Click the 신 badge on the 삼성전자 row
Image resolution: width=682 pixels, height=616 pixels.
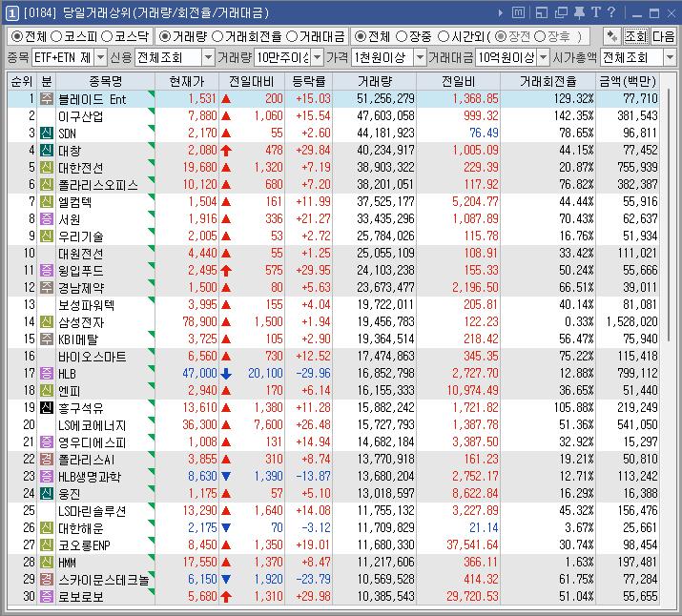pyautogui.click(x=47, y=321)
